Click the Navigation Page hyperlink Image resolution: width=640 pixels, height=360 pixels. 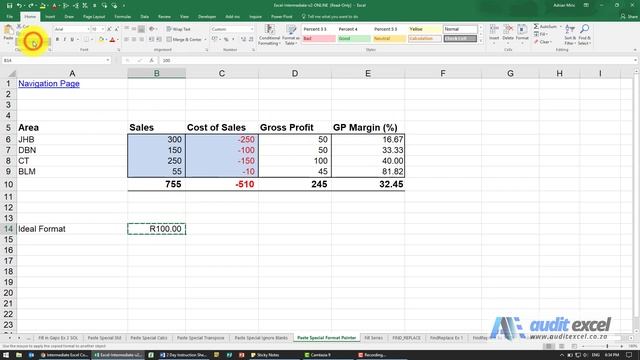[x=49, y=84]
